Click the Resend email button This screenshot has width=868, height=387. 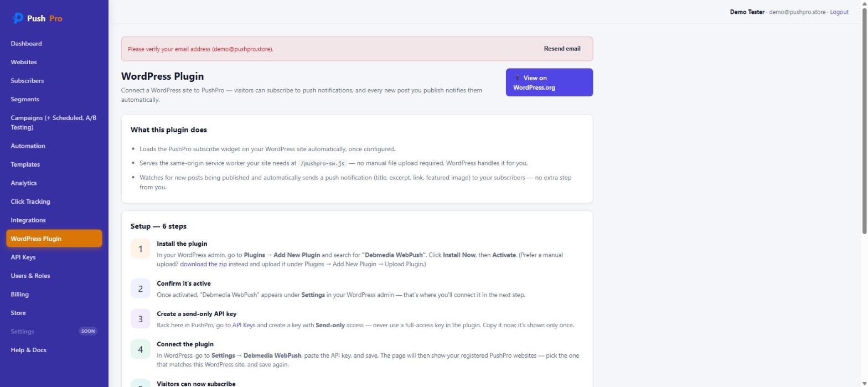pyautogui.click(x=562, y=49)
